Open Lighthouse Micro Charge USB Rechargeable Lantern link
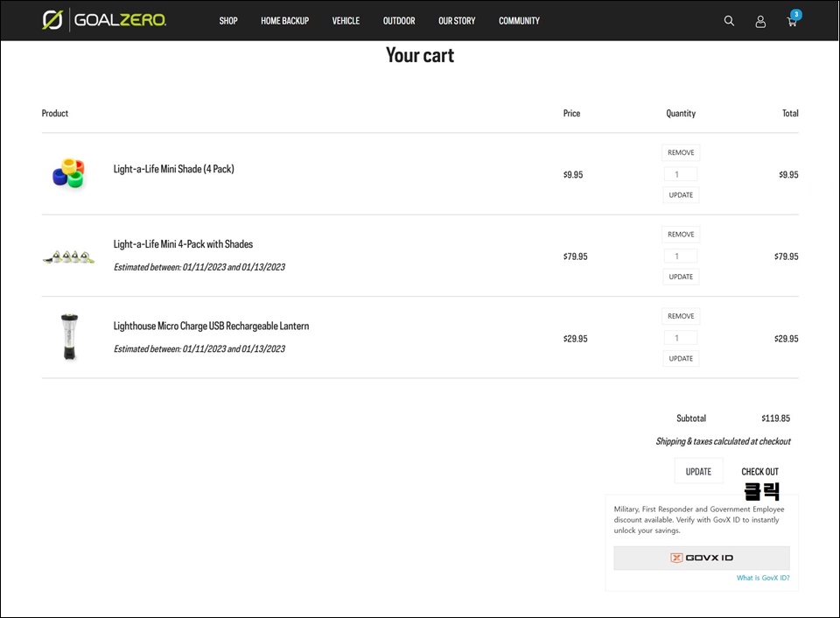This screenshot has height=618, width=840. point(211,326)
